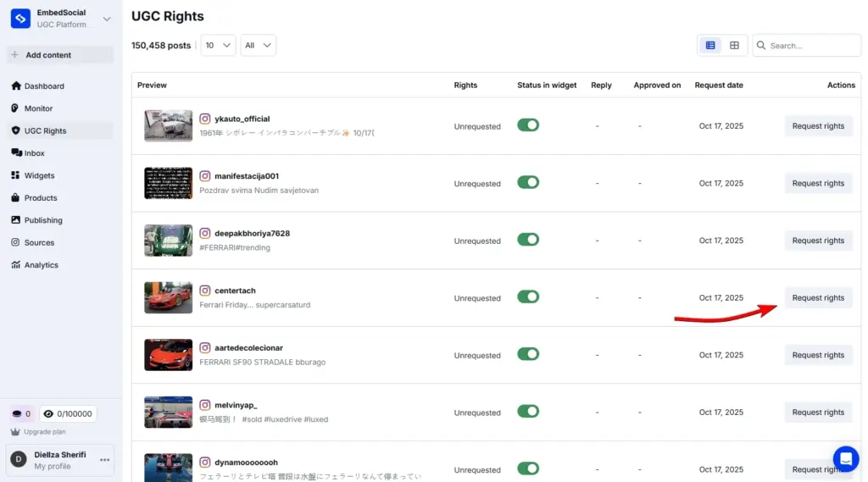868x482 pixels.
Task: Click Instagram icon beside centertach
Action: (205, 291)
